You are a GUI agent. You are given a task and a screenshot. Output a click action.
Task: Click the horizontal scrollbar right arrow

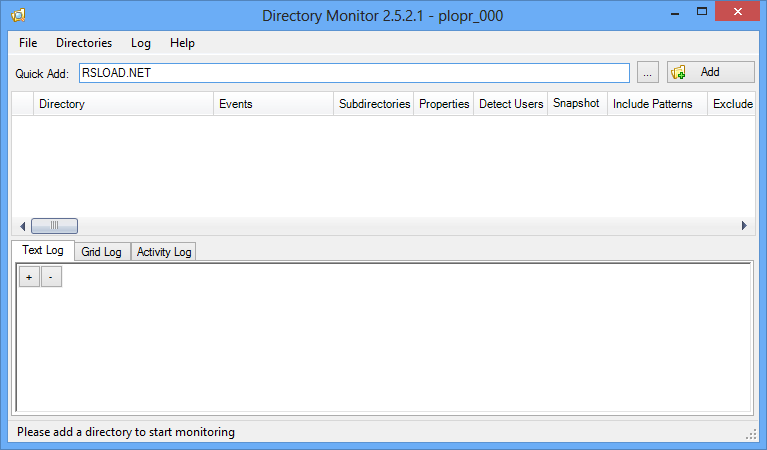click(744, 225)
